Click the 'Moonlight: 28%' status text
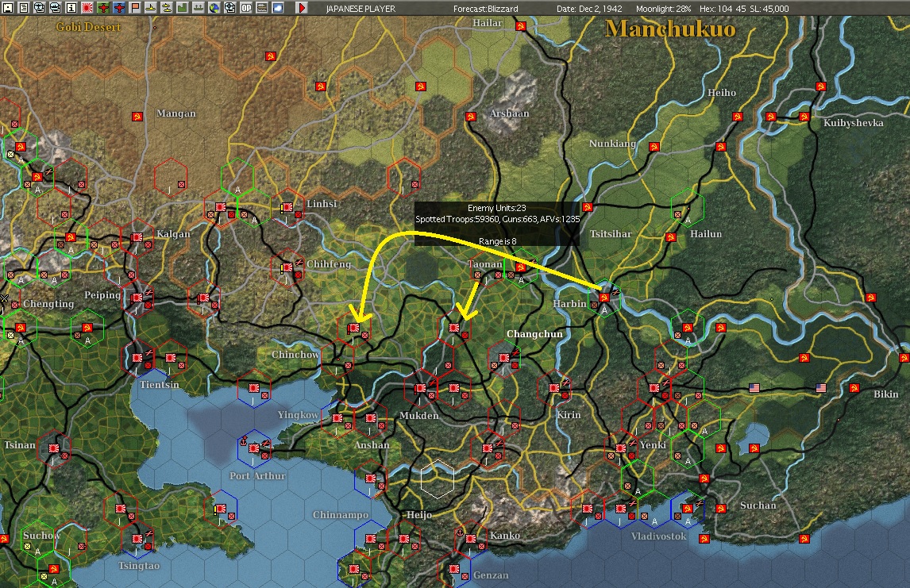Image resolution: width=910 pixels, height=588 pixels. 663,9
